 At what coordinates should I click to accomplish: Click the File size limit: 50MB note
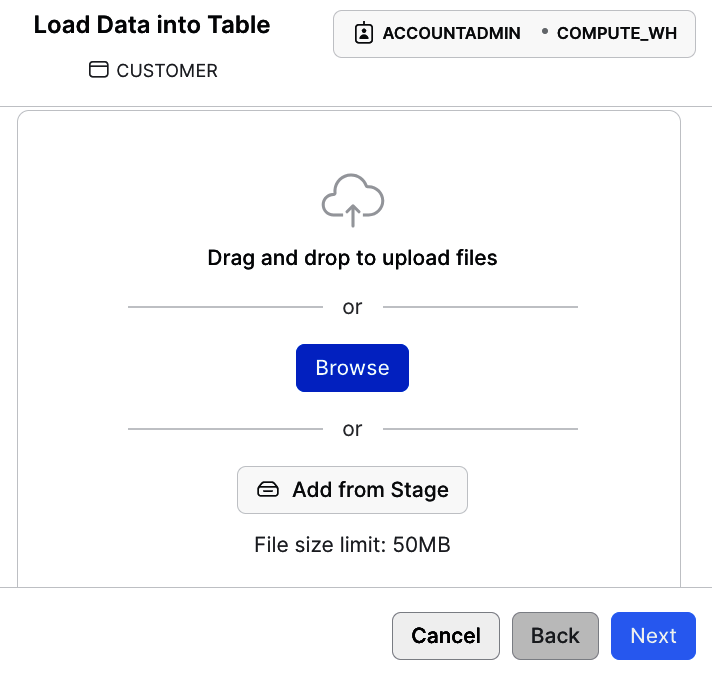tap(352, 545)
